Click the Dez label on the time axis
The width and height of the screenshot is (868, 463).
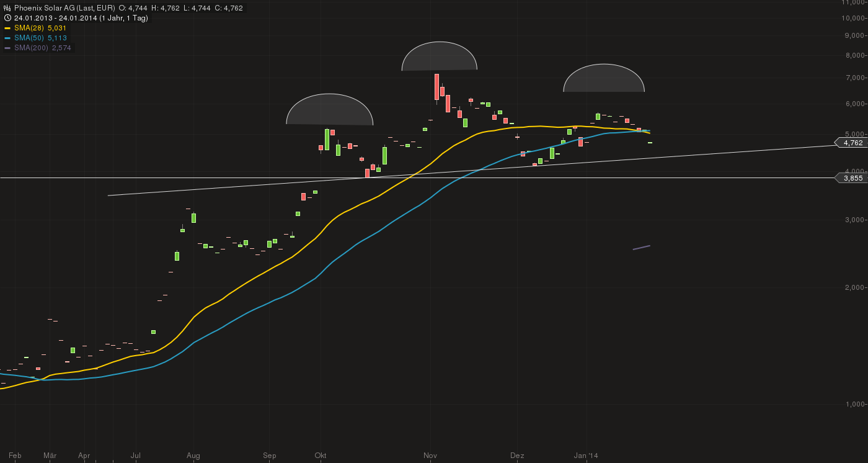[517, 456]
